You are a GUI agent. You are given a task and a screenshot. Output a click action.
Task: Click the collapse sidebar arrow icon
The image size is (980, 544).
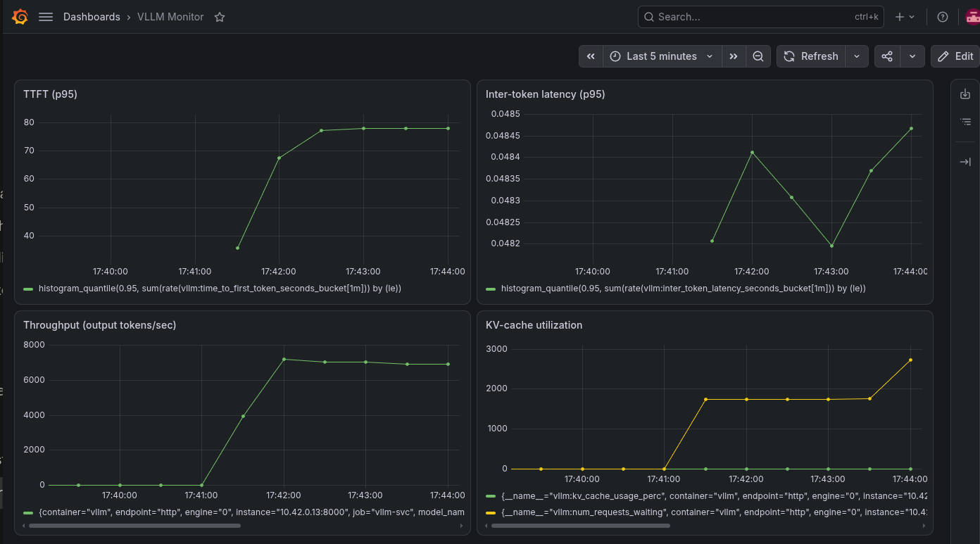965,162
